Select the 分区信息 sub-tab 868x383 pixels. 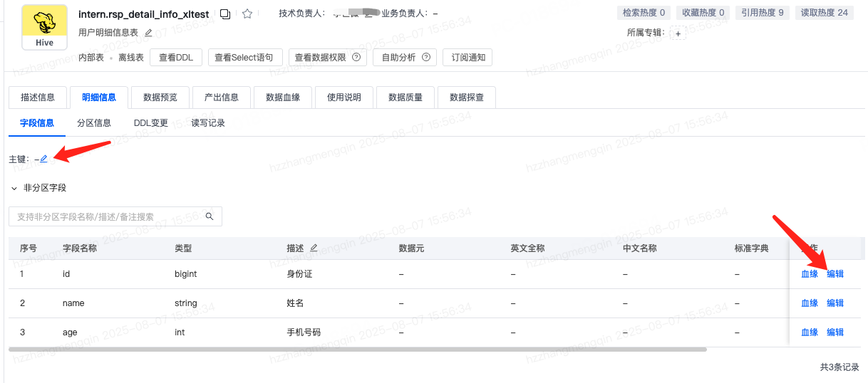tap(94, 123)
